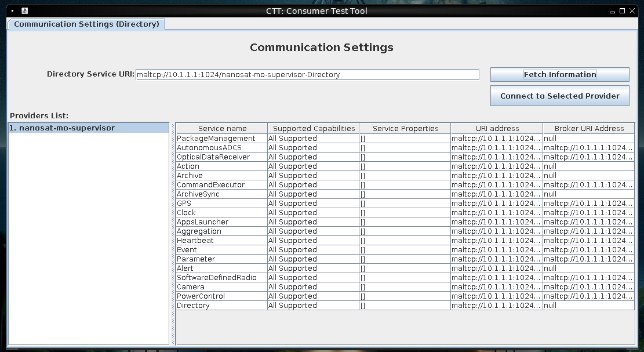Sort by the Service name column header
The width and height of the screenshot is (644, 352).
(222, 129)
